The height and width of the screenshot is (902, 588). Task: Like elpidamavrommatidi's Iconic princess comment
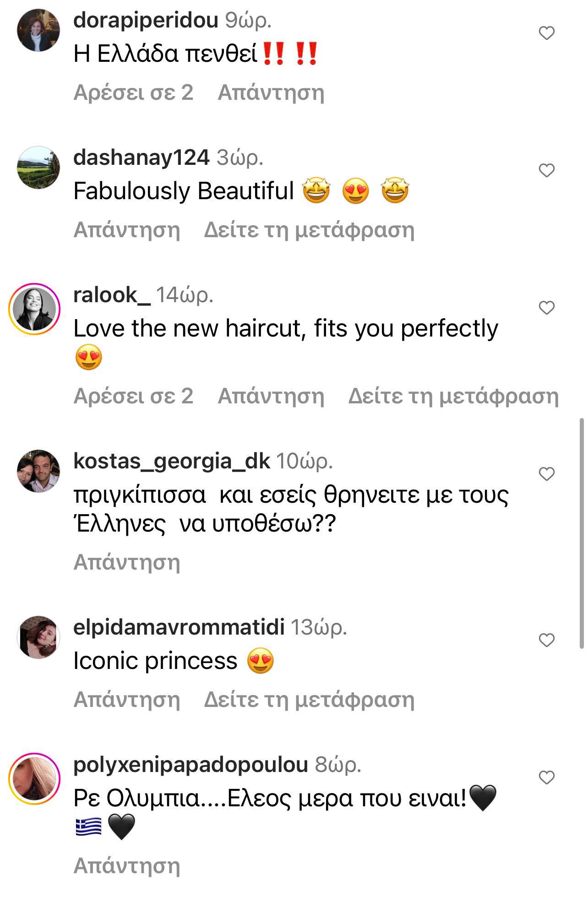[546, 640]
